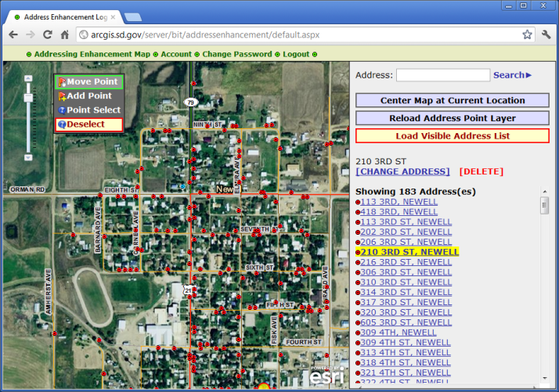The width and height of the screenshot is (559, 392).
Task: Select 313 4TH ST, NEWELL address
Action: click(406, 352)
